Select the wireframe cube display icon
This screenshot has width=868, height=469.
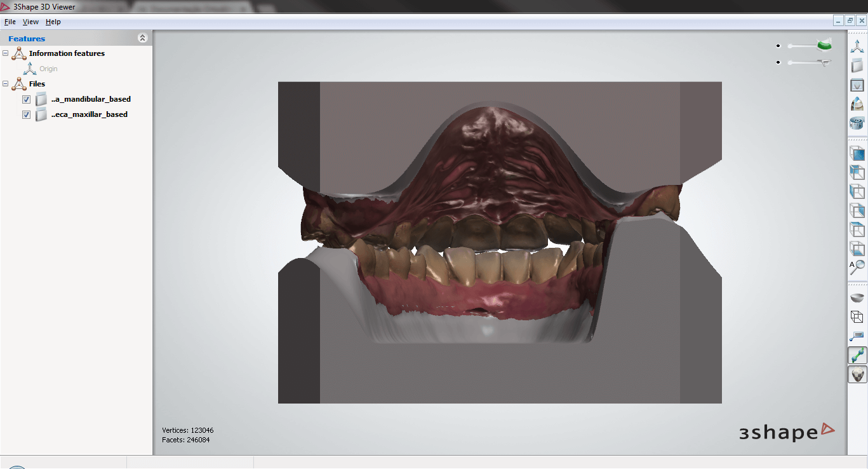(x=857, y=316)
